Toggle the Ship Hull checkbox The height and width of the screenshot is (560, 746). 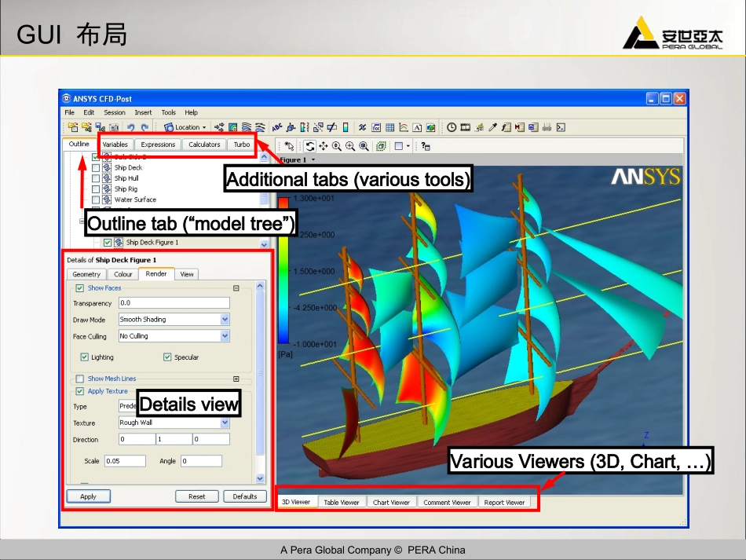(96, 178)
